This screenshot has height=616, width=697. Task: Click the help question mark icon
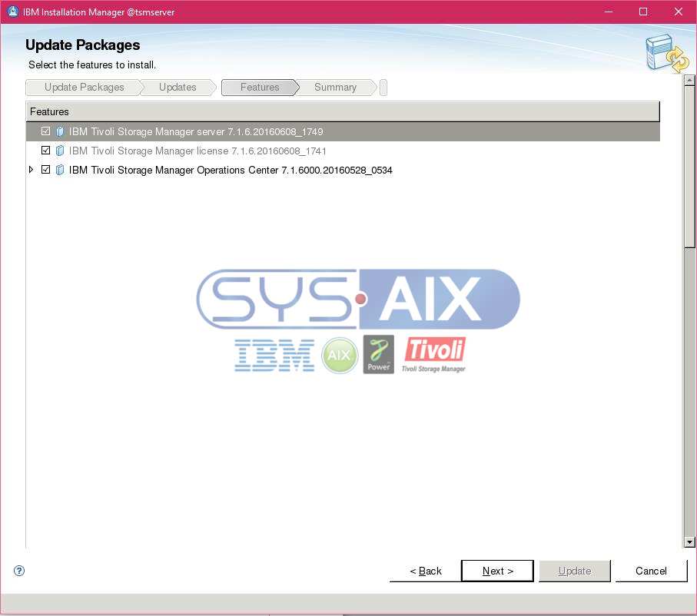coord(19,571)
